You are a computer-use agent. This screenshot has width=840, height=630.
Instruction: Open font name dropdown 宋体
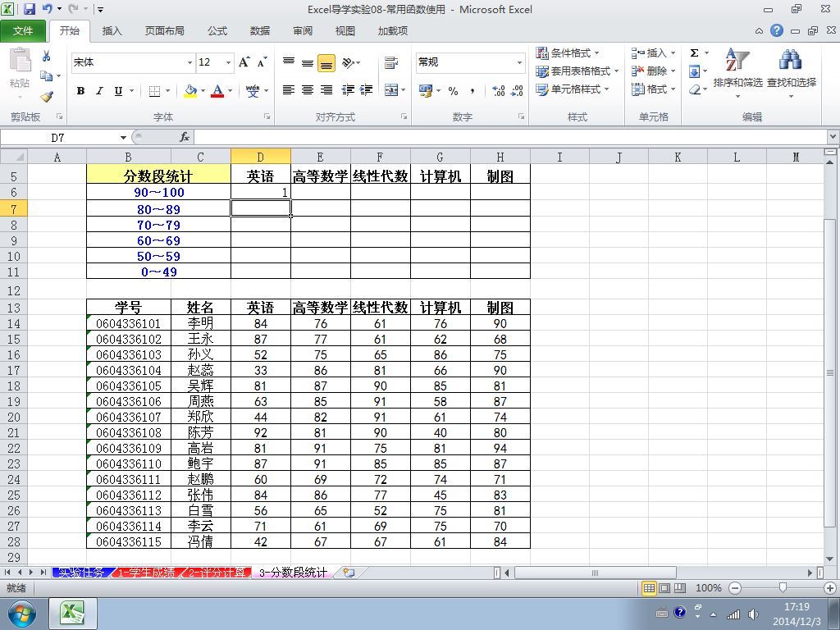(x=189, y=62)
